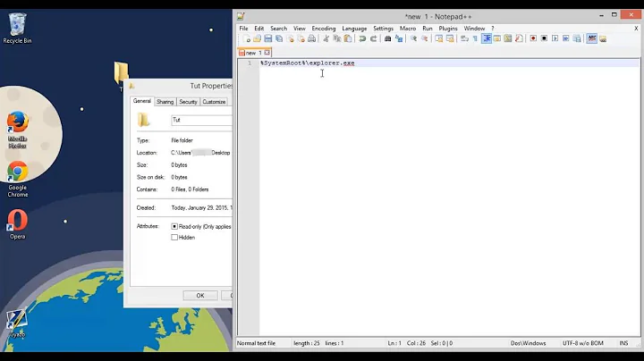Image resolution: width=644 pixels, height=361 pixels.
Task: Click the folder name field containing Tut
Action: pyautogui.click(x=200, y=120)
